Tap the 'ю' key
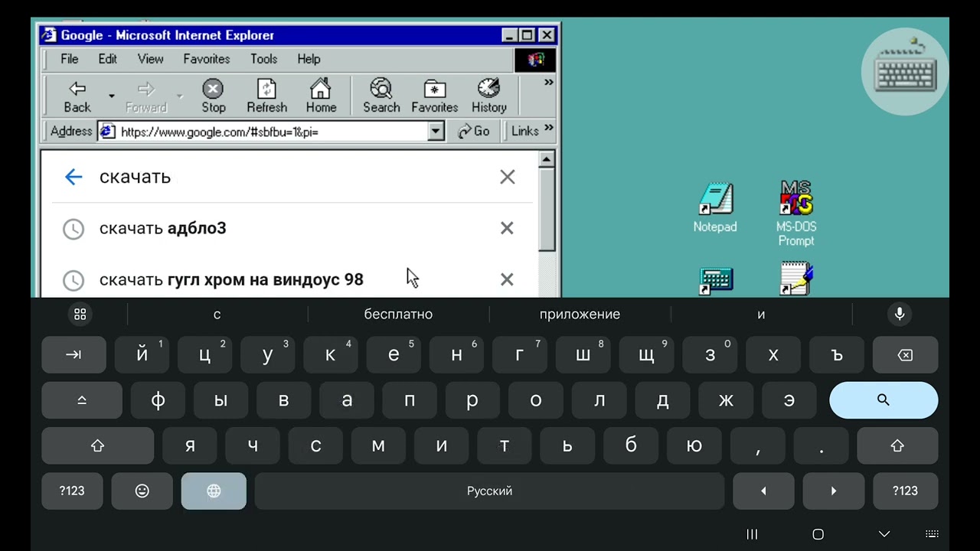This screenshot has height=551, width=980. (x=694, y=445)
